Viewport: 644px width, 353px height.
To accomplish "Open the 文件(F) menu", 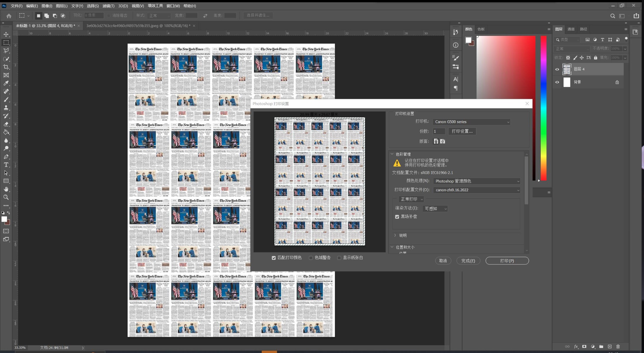I will (x=16, y=6).
